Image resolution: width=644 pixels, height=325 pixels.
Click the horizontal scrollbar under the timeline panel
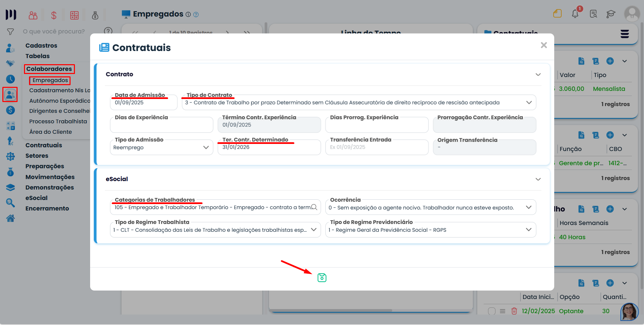point(331,310)
